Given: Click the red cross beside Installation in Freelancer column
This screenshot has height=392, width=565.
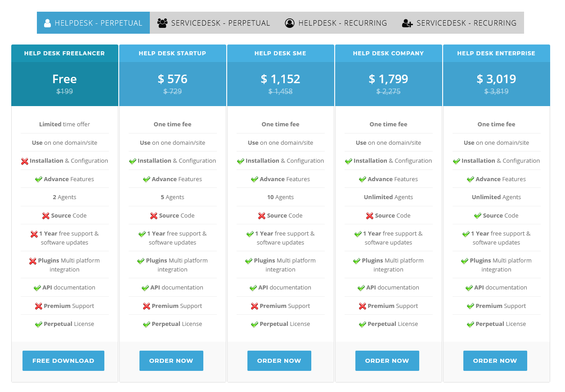Looking at the screenshot, I should pyautogui.click(x=25, y=160).
